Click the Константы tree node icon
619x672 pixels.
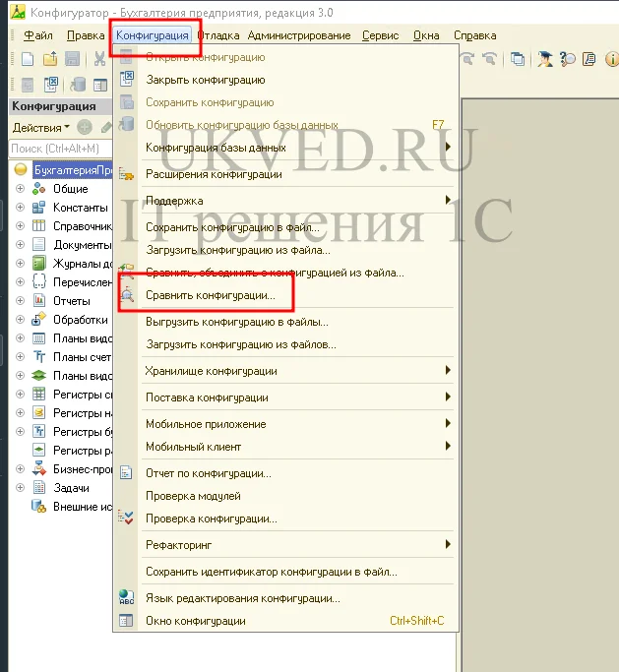[x=39, y=208]
